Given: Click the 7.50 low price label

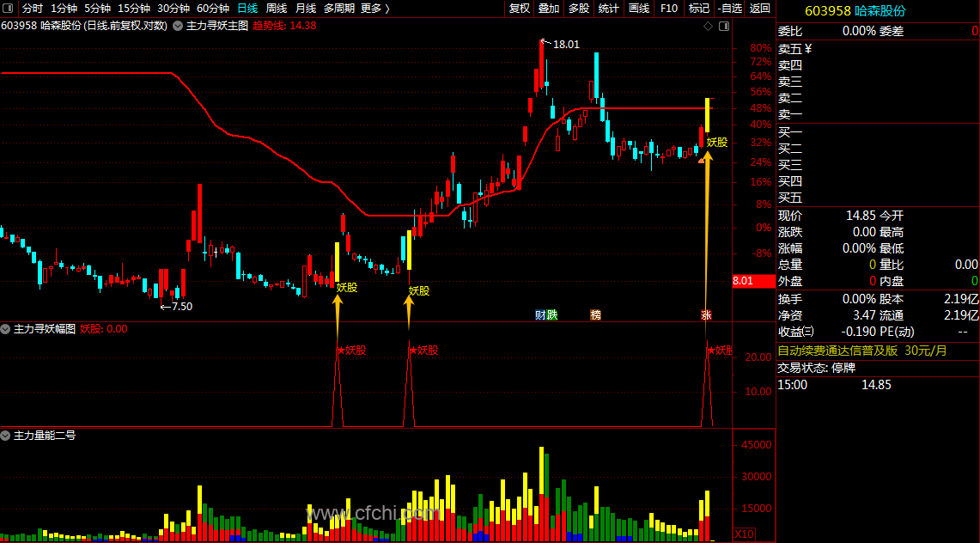Looking at the screenshot, I should point(182,306).
